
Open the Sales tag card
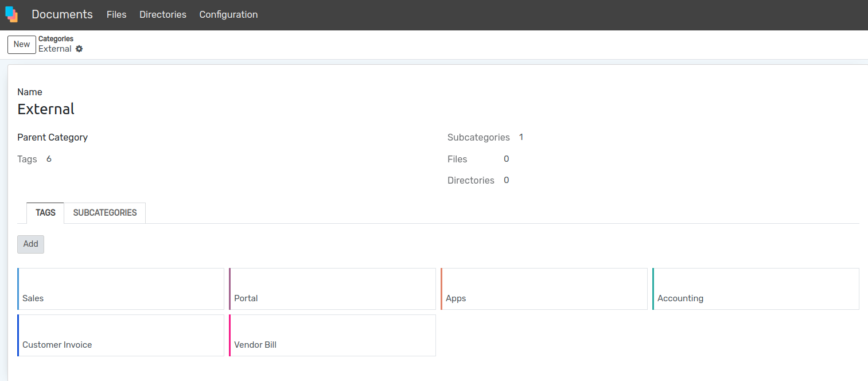coord(120,289)
